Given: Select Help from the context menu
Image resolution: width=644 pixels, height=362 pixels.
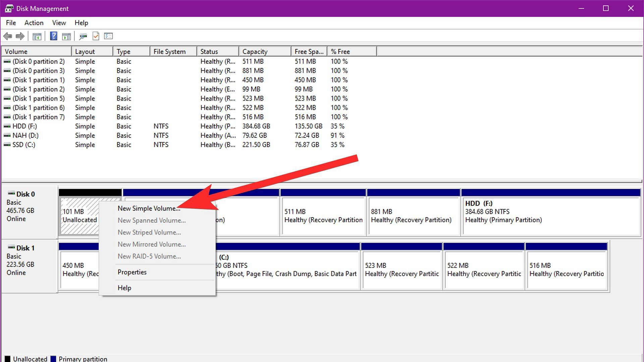Looking at the screenshot, I should (x=125, y=288).
